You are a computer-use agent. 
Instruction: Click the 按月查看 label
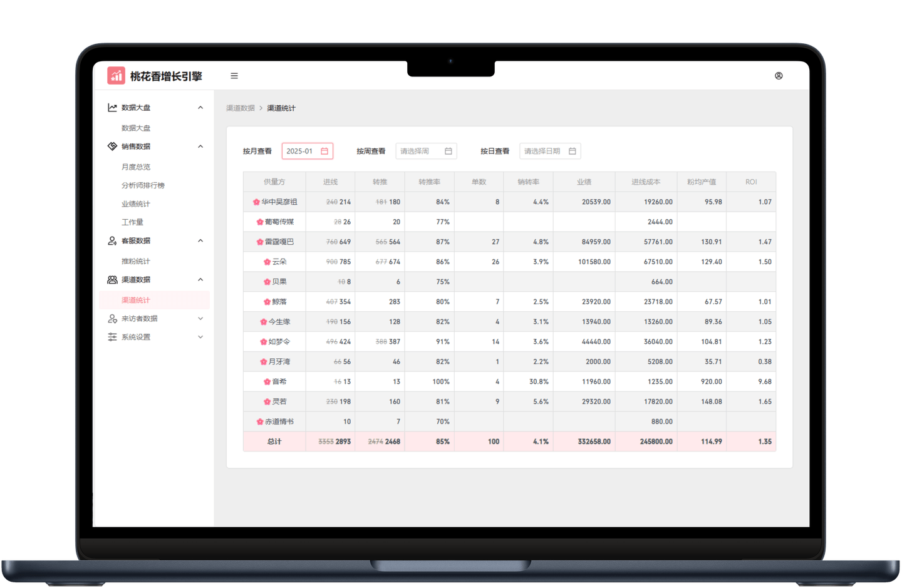[257, 152]
